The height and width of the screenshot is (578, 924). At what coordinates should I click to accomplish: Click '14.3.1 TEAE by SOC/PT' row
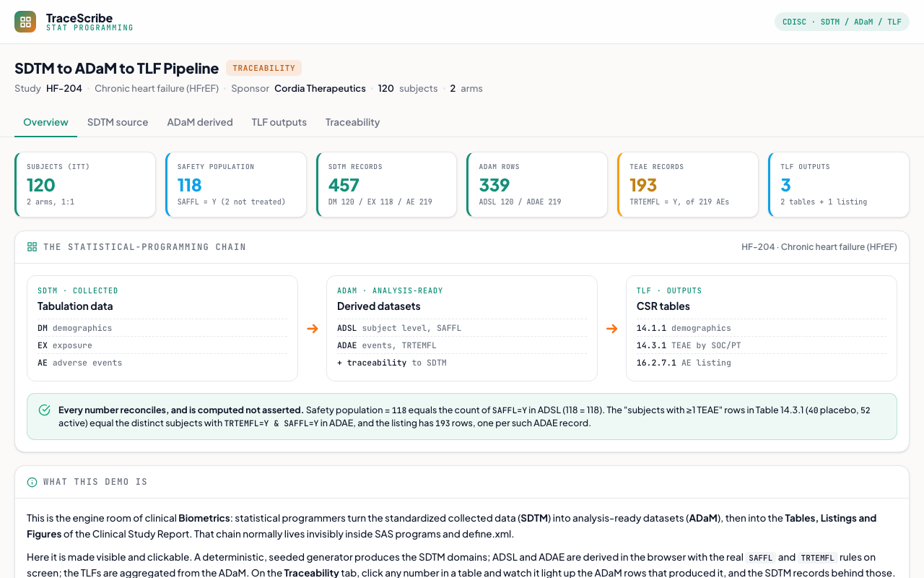(762, 345)
